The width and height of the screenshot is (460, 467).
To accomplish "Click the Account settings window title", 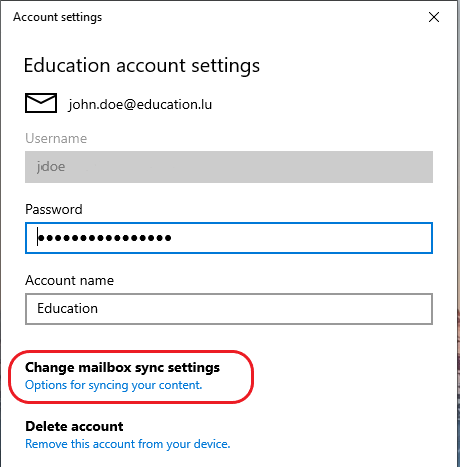I will 57,17.
